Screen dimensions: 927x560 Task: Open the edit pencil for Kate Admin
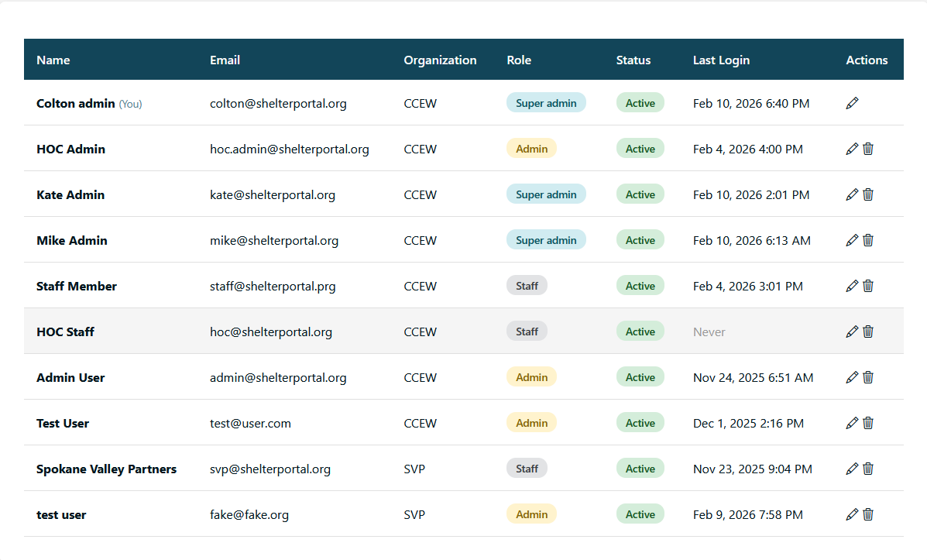coord(852,194)
